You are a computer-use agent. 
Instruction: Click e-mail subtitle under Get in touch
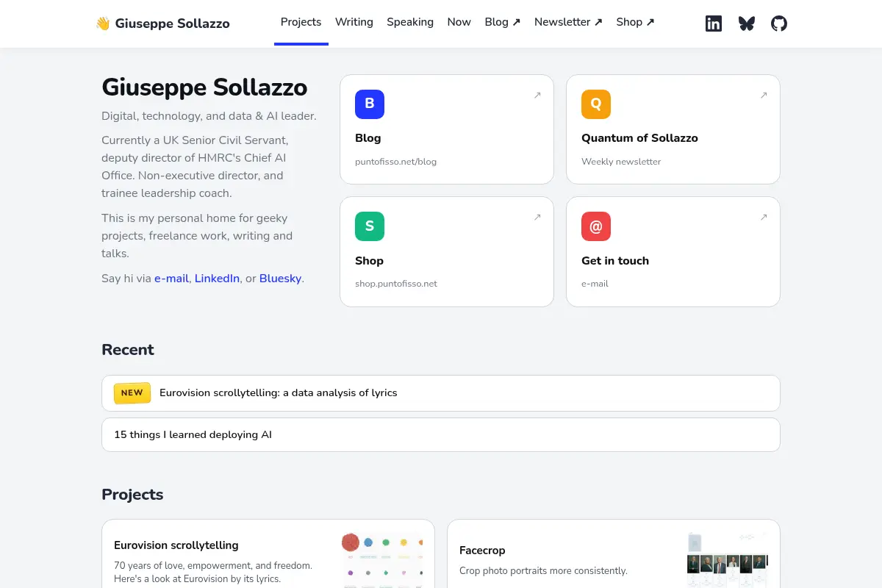(x=595, y=284)
